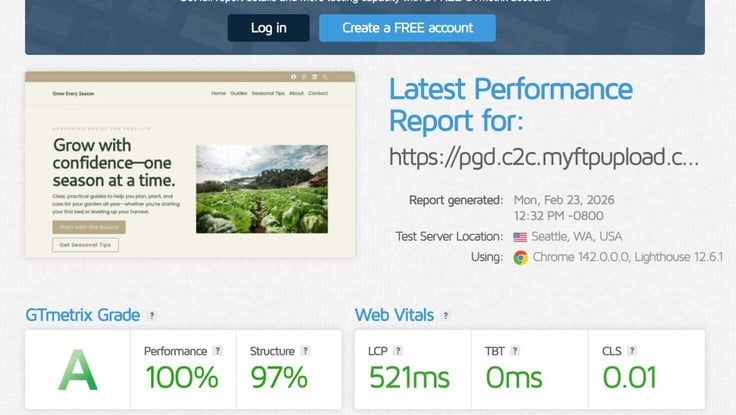736x415 pixels.
Task: Click the TBT help question mark
Action: (515, 351)
